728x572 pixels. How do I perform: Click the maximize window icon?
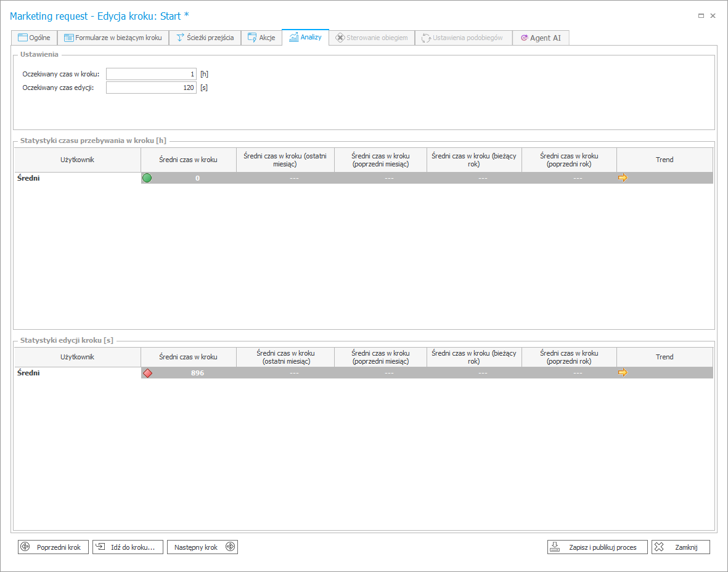coord(701,16)
